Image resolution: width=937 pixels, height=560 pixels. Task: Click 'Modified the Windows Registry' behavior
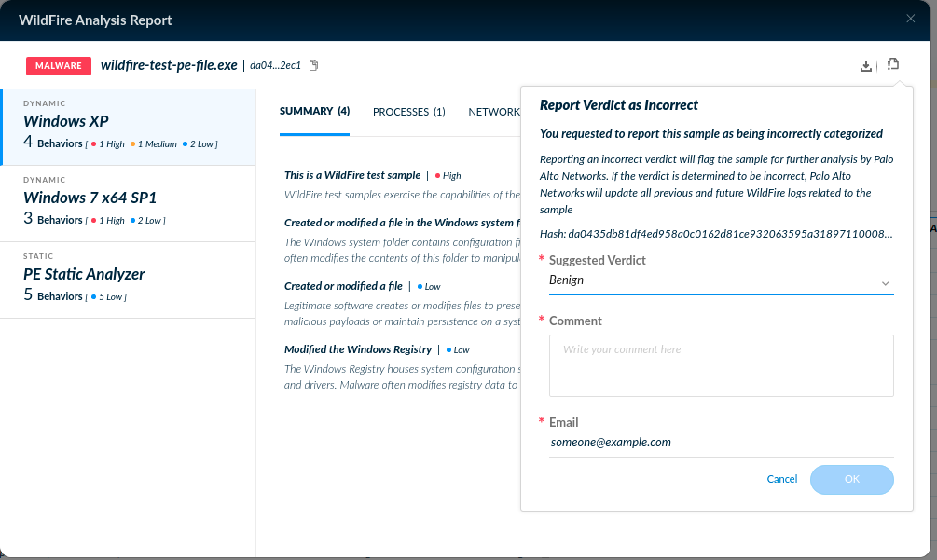point(358,349)
